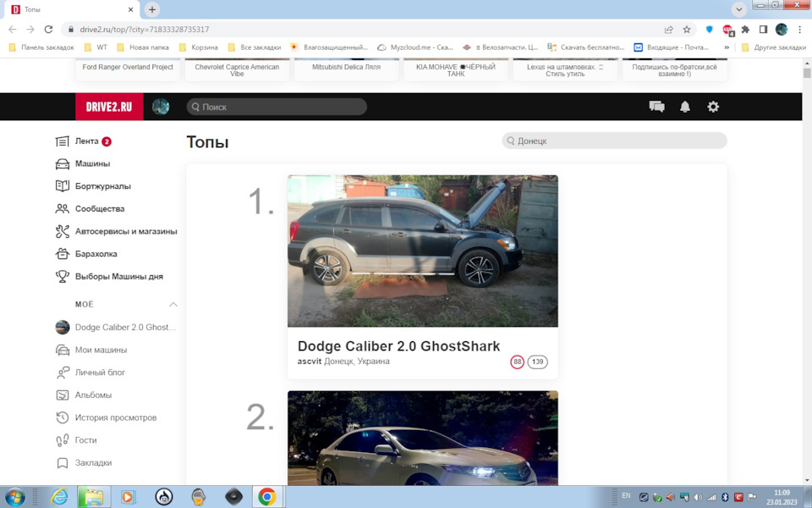Open a new browser tab
Viewport: 812px width, 508px height.
151,9
